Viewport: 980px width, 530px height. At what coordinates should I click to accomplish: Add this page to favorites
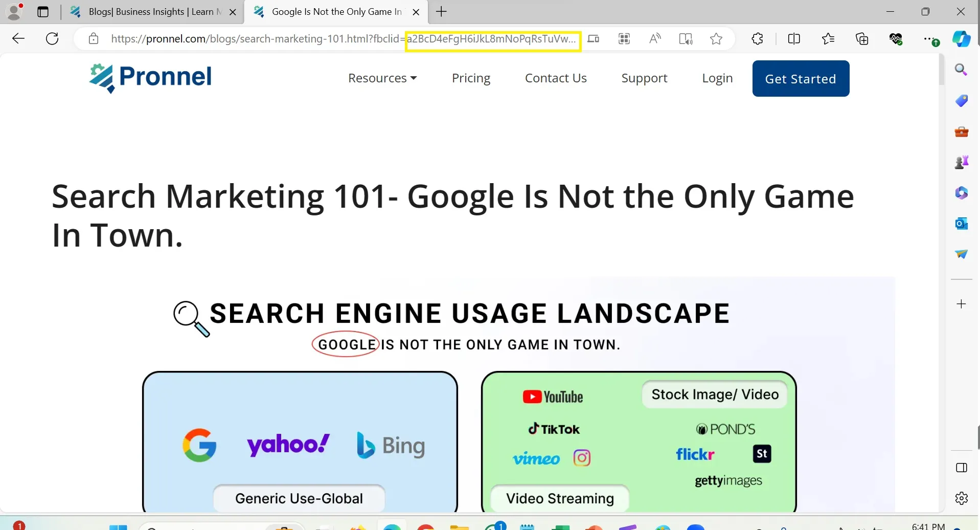(716, 39)
